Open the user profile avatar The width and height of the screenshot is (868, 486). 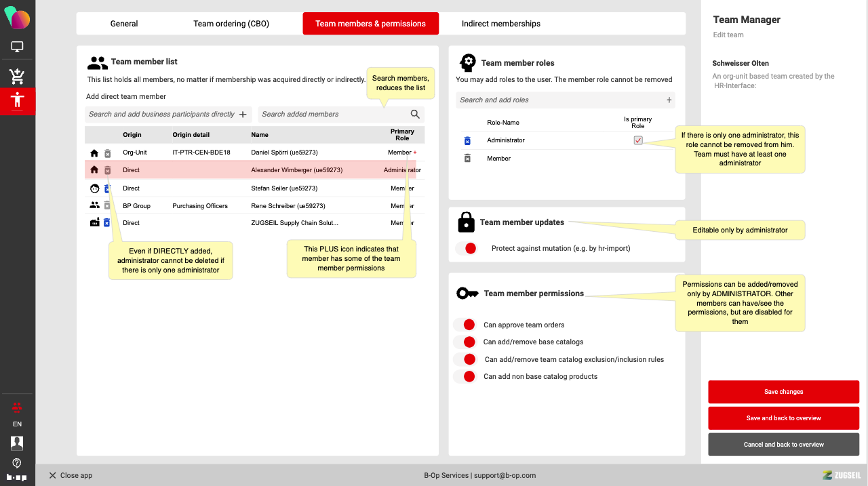(x=17, y=443)
